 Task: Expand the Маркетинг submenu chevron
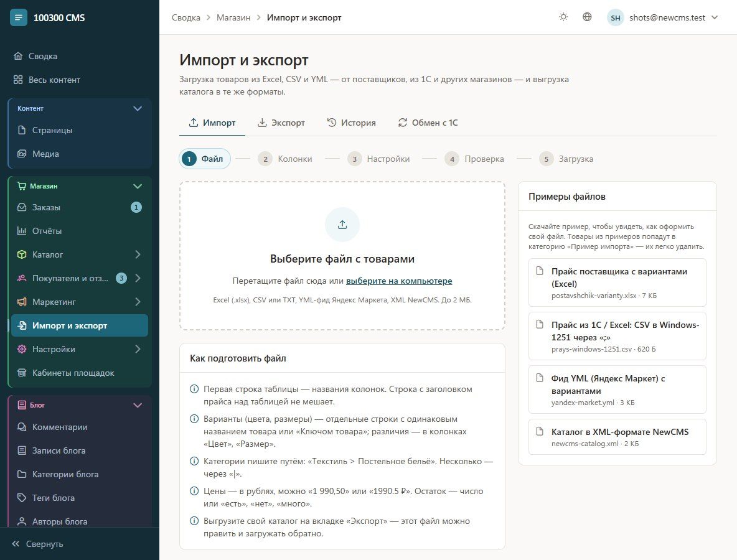(x=138, y=302)
